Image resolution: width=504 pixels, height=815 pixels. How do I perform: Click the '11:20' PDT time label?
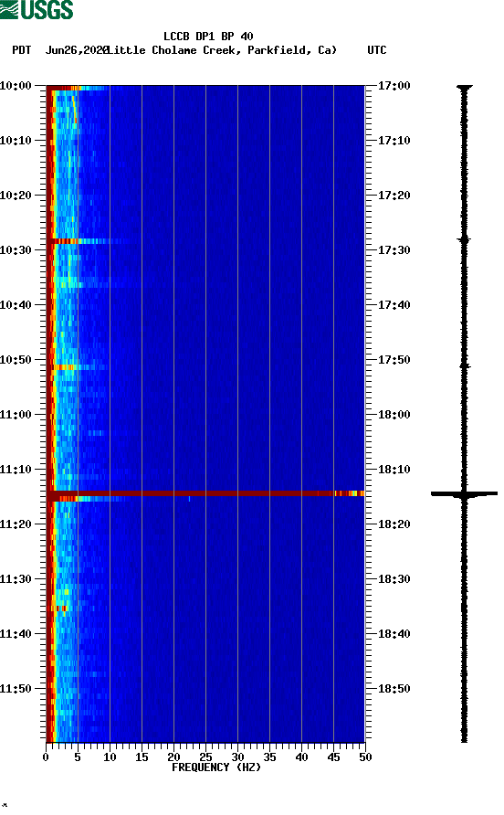pyautogui.click(x=16, y=524)
